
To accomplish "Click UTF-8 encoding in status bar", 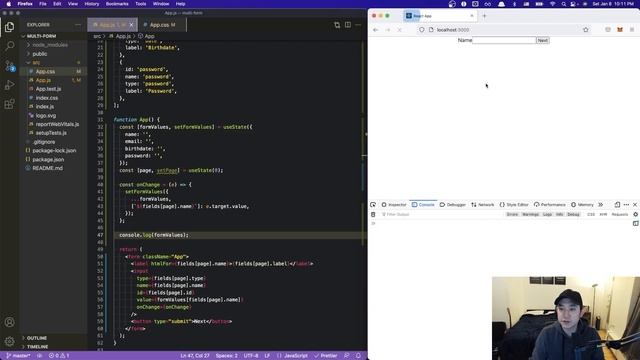I will tap(251, 356).
